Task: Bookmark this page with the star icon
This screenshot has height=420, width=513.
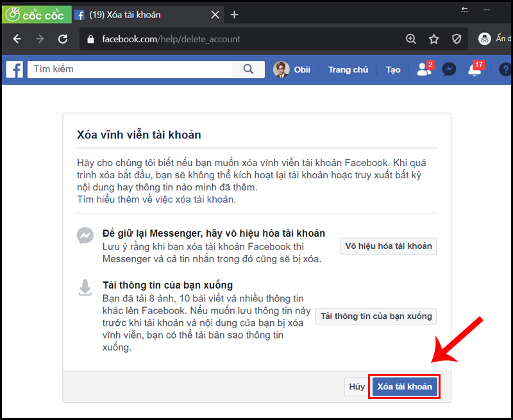Action: [x=433, y=38]
